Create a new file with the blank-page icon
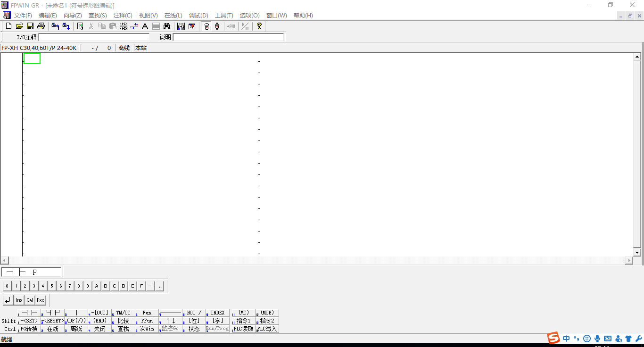Viewport: 644px width, 347px height. [8, 26]
